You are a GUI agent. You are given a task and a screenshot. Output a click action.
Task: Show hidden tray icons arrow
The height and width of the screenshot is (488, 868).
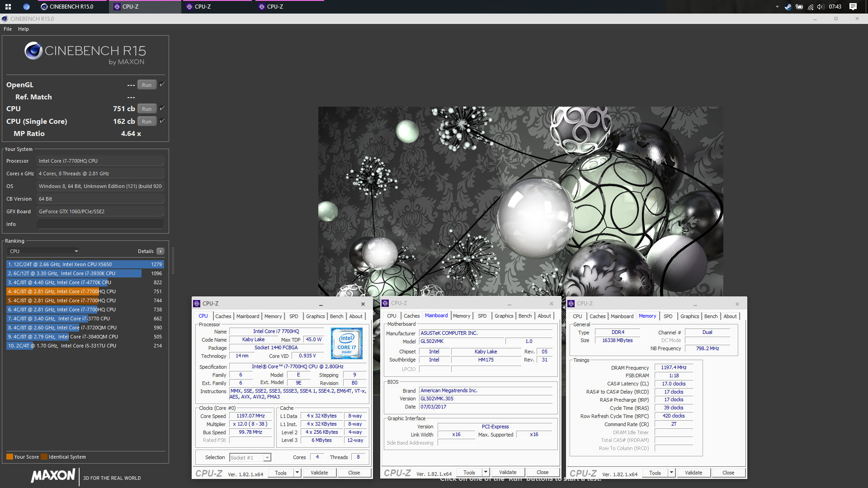[x=777, y=7]
